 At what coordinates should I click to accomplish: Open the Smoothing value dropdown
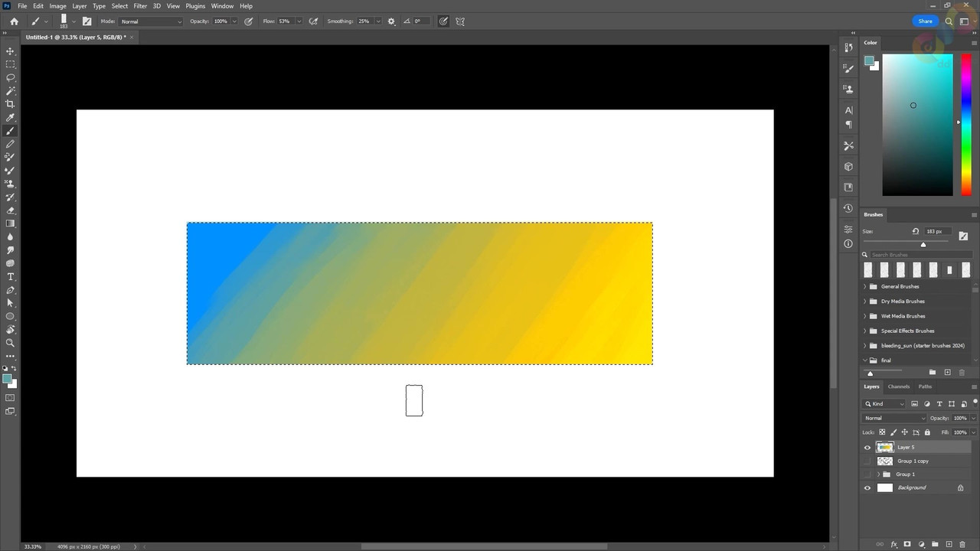[x=378, y=21]
